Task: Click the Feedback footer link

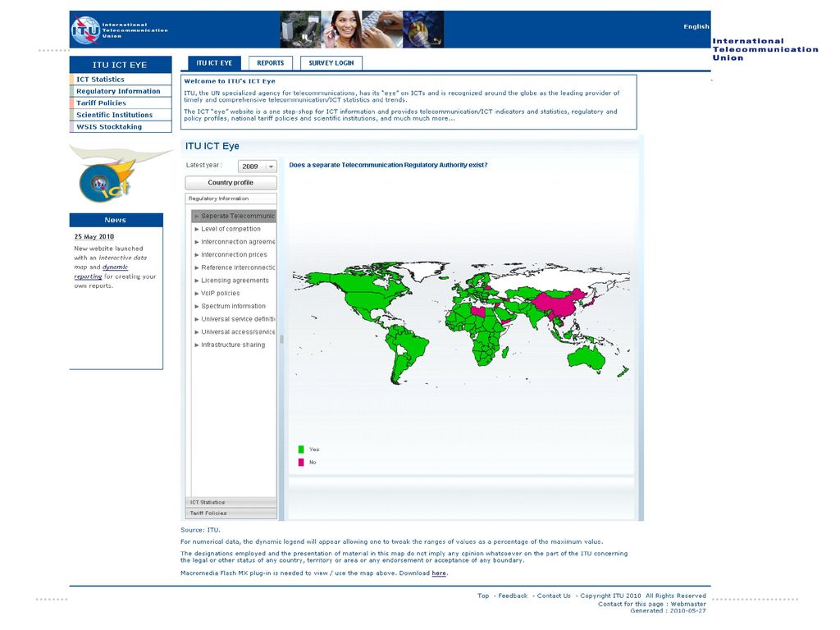Action: click(513, 596)
